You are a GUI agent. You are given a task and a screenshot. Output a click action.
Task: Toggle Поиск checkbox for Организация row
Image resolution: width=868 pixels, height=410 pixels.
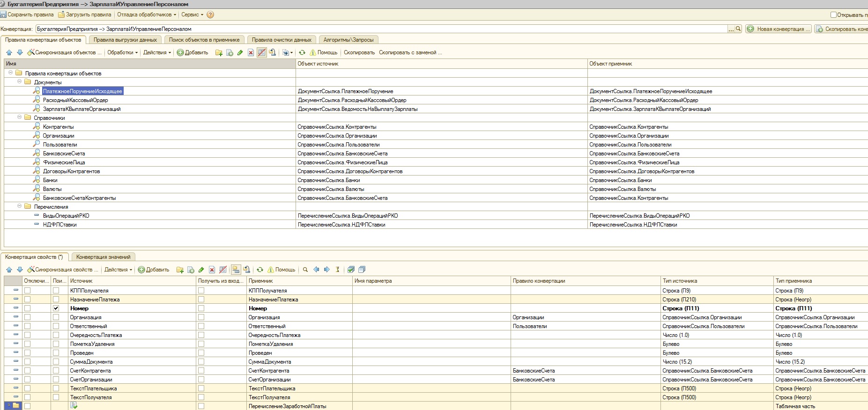point(56,317)
